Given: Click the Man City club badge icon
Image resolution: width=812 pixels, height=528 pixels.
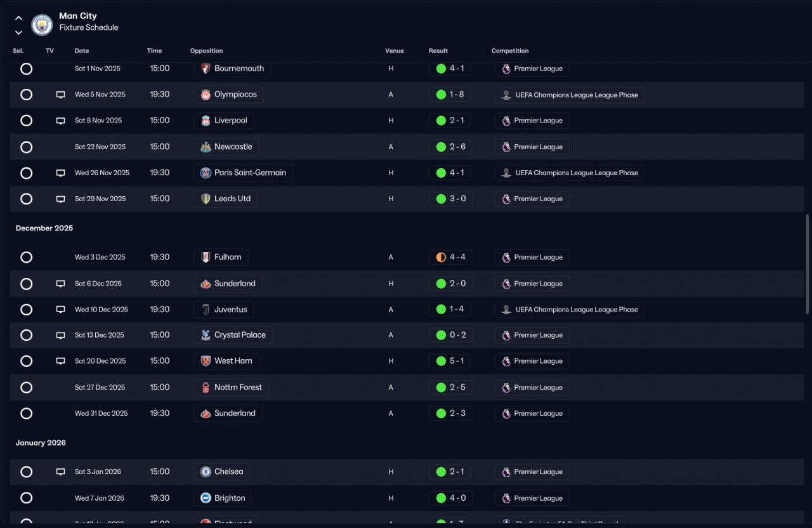Looking at the screenshot, I should click(x=42, y=25).
